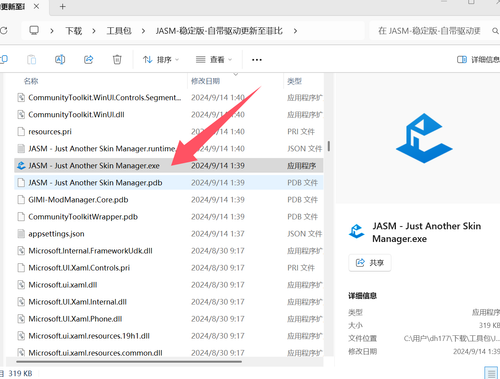Viewport: 500px width, 379px height.
Task: Click the JASM exe icon in the file list
Action: tap(21, 165)
